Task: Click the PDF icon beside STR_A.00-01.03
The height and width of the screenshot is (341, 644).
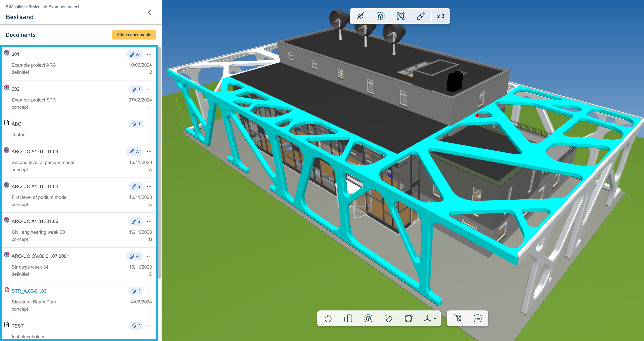Action: click(7, 289)
